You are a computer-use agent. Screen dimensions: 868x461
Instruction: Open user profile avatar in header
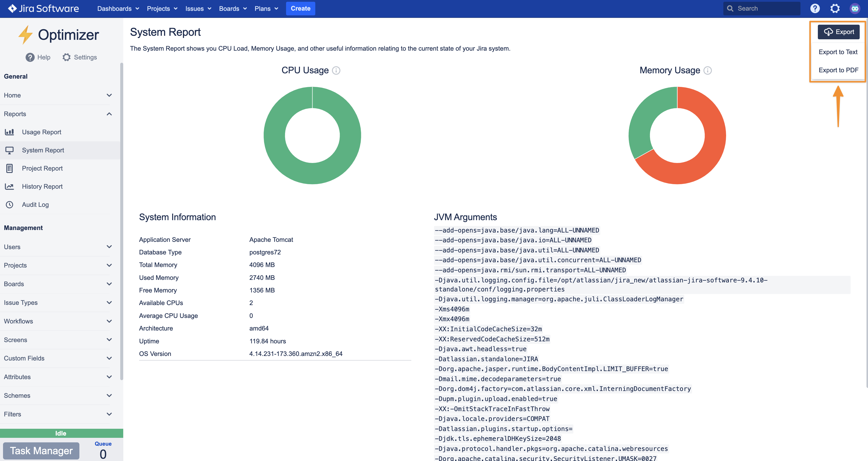[x=855, y=8]
